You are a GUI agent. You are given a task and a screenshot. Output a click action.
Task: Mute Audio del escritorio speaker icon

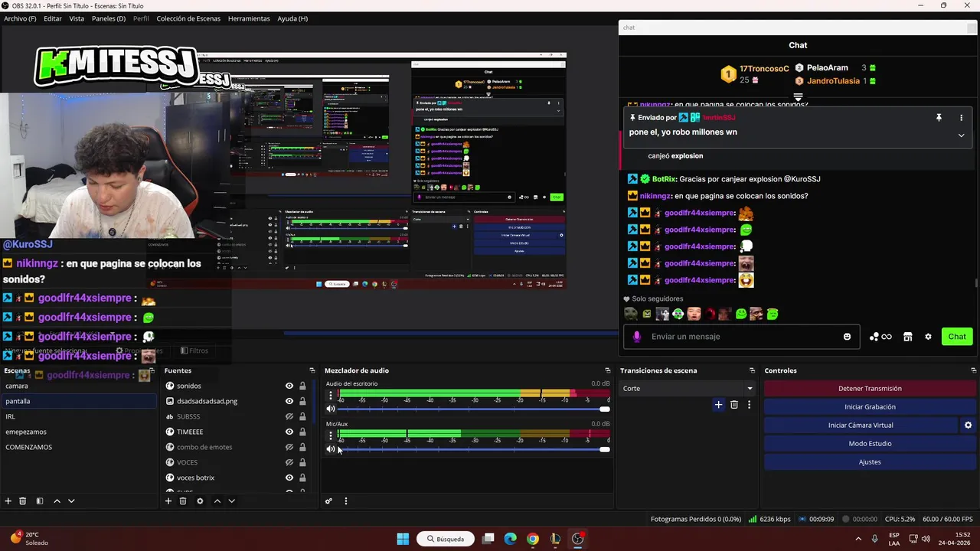331,409
